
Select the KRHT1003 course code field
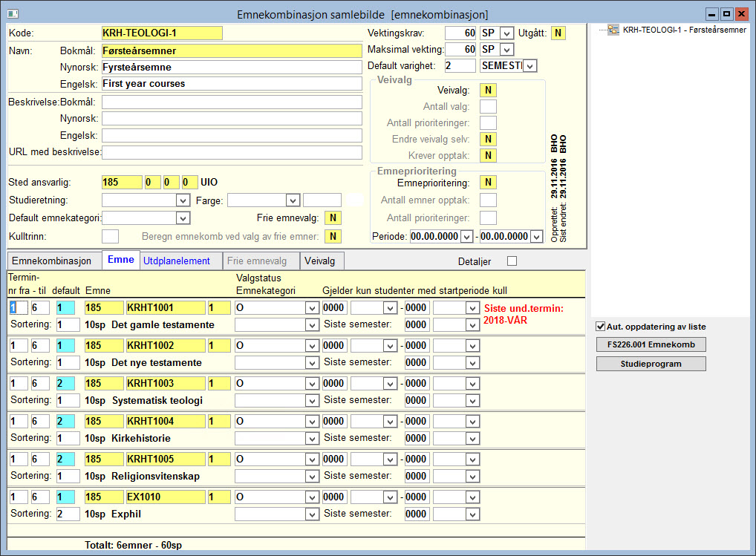pos(166,384)
